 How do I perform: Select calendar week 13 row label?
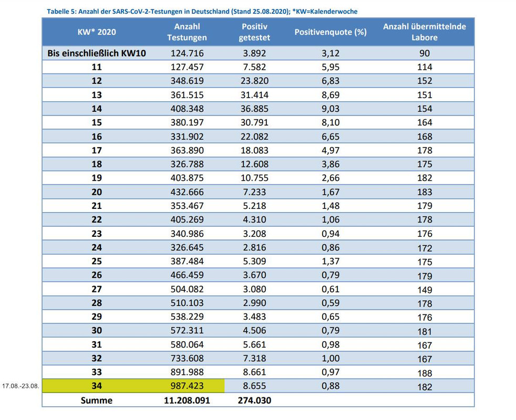[x=97, y=95]
